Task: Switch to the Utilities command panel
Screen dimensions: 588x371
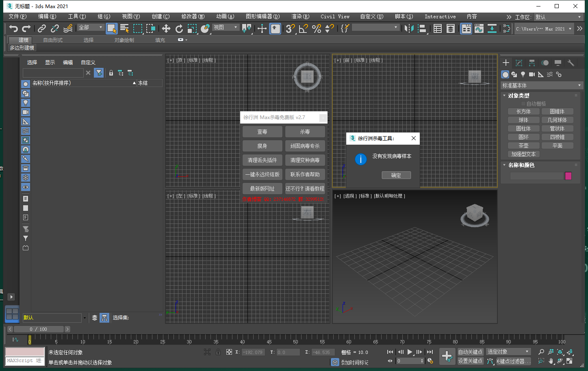Action: 571,63
